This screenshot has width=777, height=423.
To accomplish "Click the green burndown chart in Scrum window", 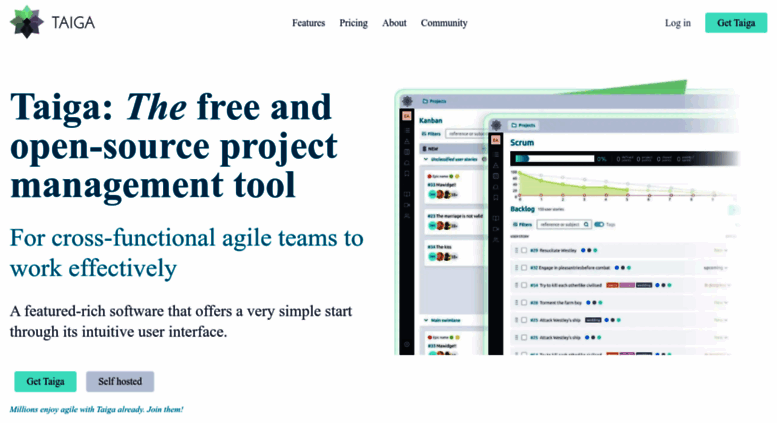I will click(575, 186).
